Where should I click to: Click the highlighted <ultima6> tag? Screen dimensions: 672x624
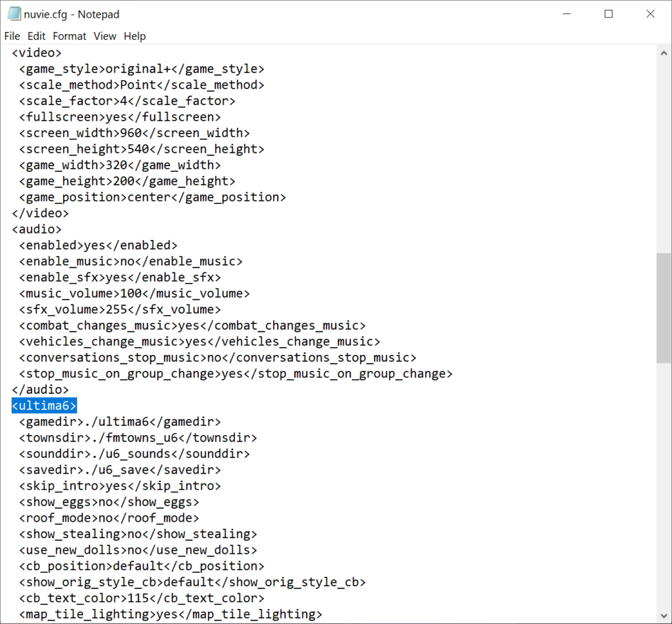(x=44, y=406)
